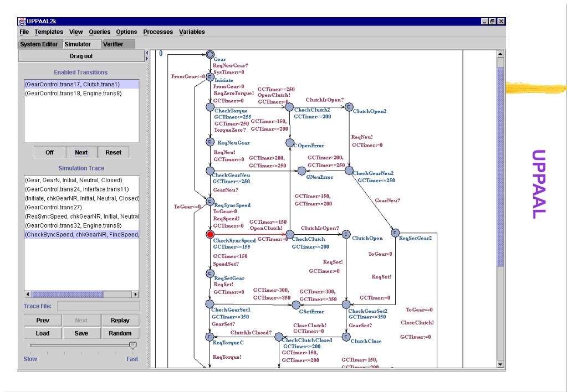Focus the Trace File input field
567x392 pixels.
pos(98,306)
